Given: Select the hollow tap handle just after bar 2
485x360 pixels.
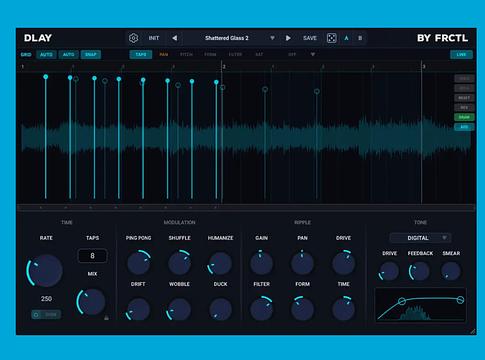Looking at the screenshot, I should tap(223, 87).
